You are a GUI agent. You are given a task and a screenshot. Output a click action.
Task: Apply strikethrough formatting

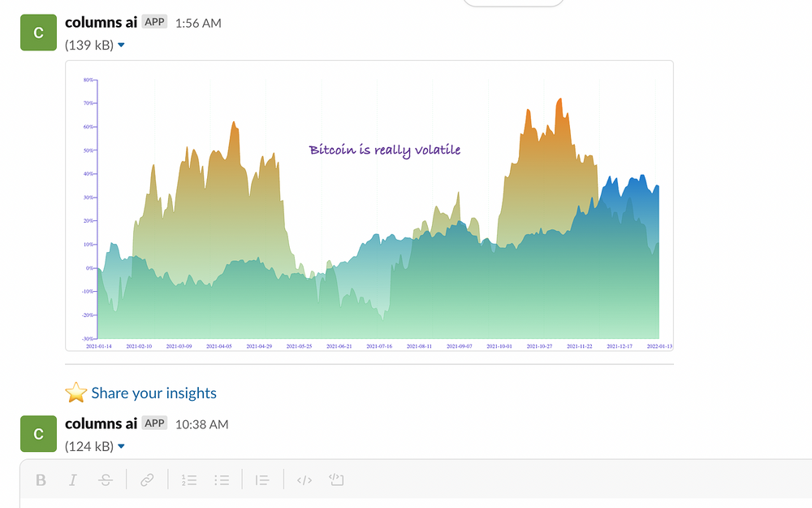click(x=105, y=480)
